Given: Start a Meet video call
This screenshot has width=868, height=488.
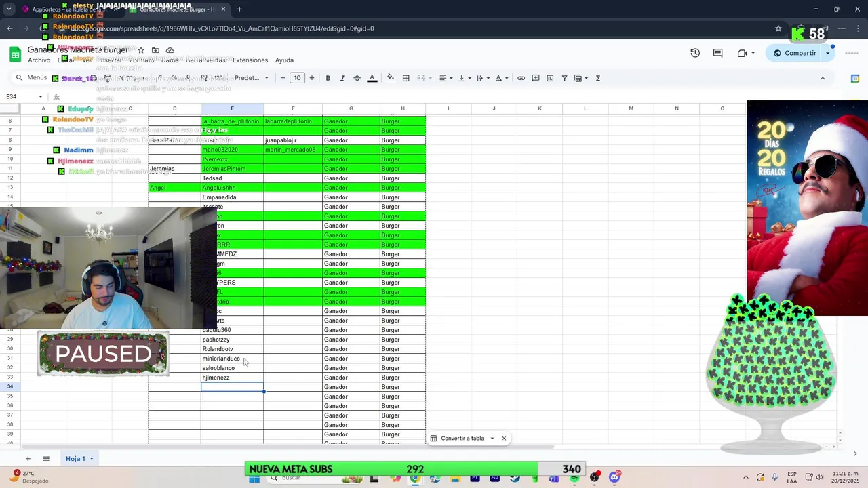Looking at the screenshot, I should click(x=743, y=53).
